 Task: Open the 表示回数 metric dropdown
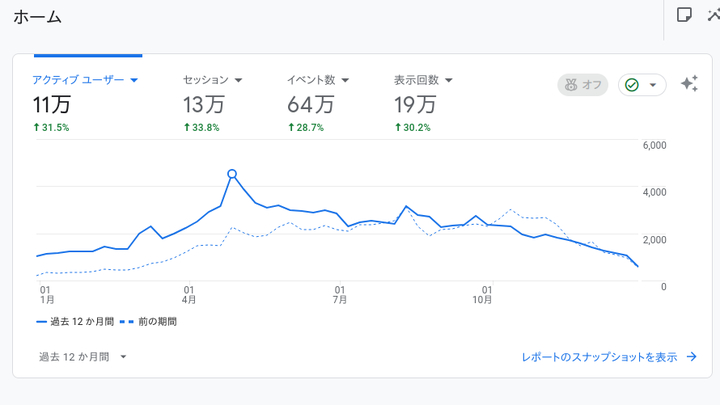[449, 80]
